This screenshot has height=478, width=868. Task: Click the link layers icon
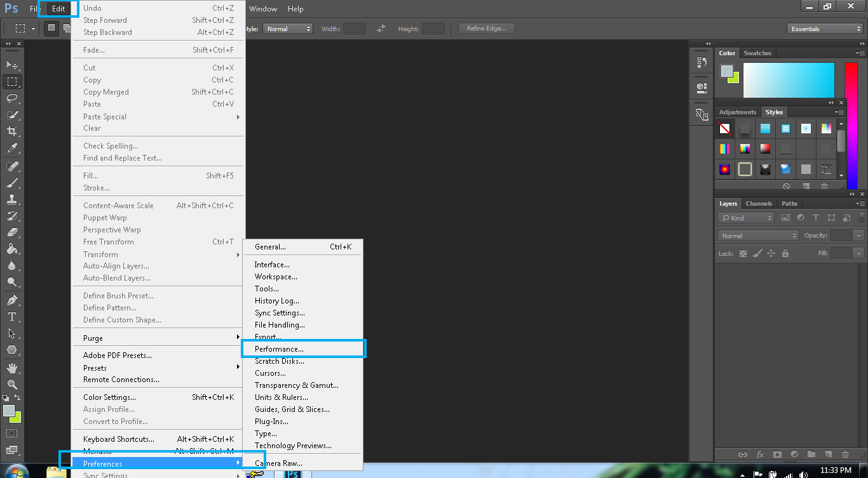742,454
